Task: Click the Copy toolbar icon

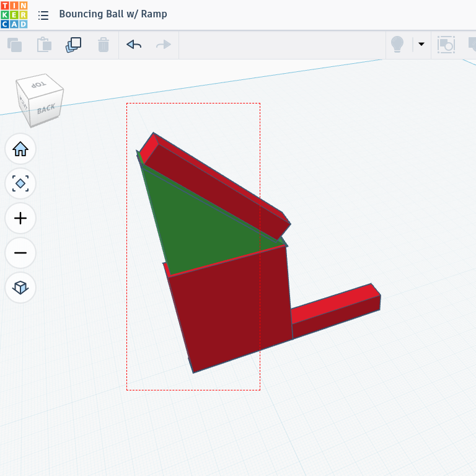Action: coord(15,45)
